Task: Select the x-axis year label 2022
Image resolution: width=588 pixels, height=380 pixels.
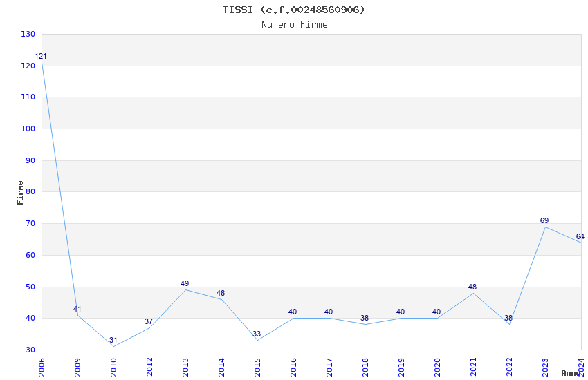Action: tap(509, 367)
